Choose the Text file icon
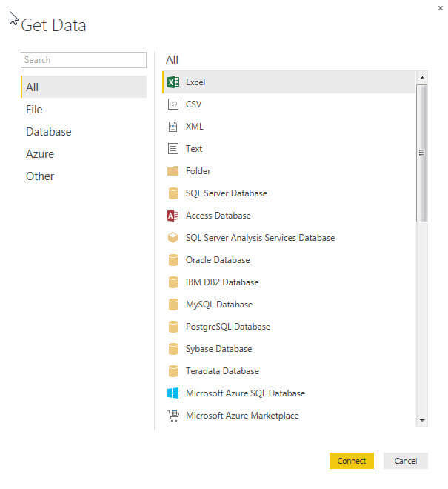 [x=173, y=149]
